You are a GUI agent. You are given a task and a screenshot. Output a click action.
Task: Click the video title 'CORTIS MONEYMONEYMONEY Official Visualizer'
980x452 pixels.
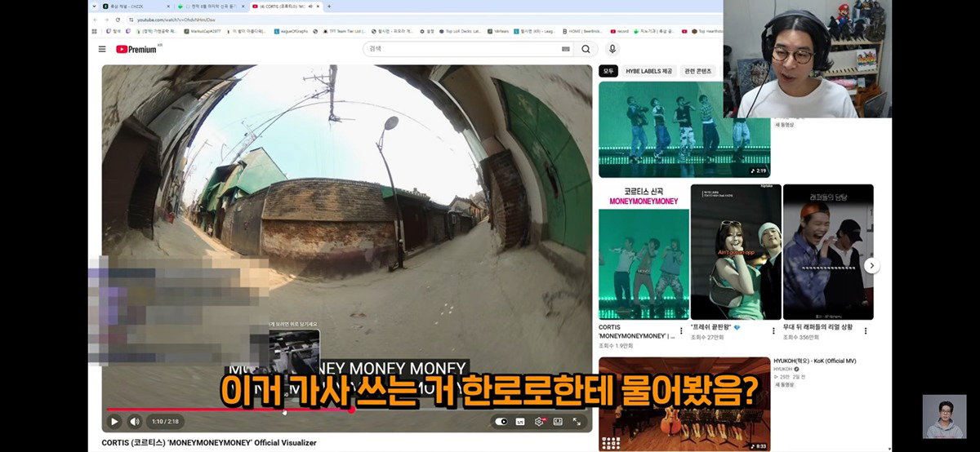tap(209, 443)
